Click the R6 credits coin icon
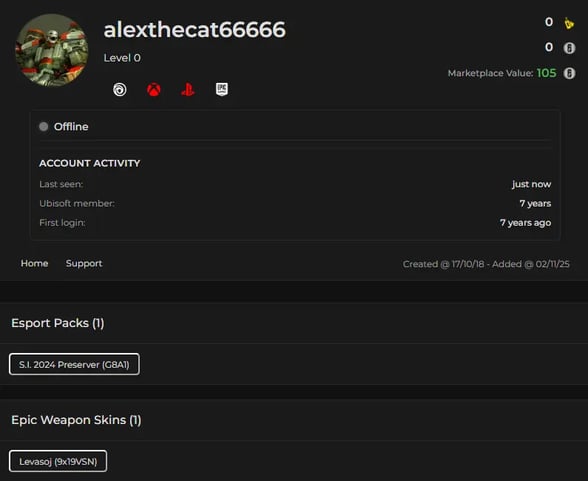The height and width of the screenshot is (481, 588). [x=569, y=48]
